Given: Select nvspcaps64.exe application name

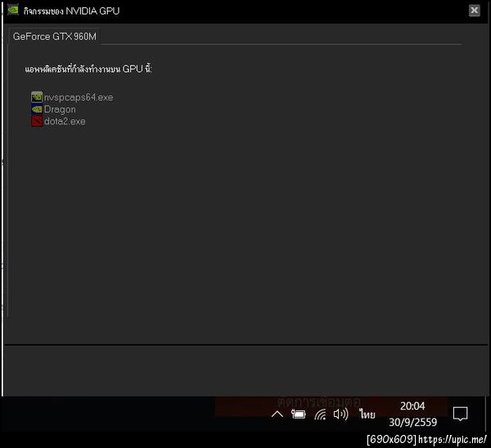Looking at the screenshot, I should point(79,97).
